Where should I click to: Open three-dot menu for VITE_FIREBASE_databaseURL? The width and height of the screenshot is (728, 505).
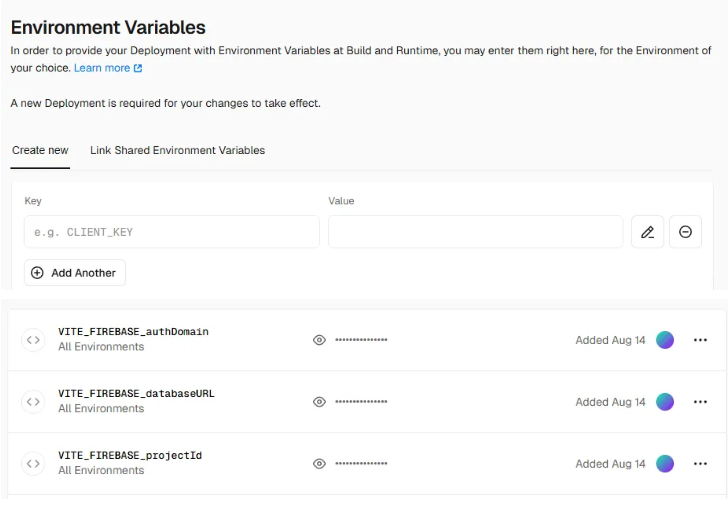click(700, 402)
